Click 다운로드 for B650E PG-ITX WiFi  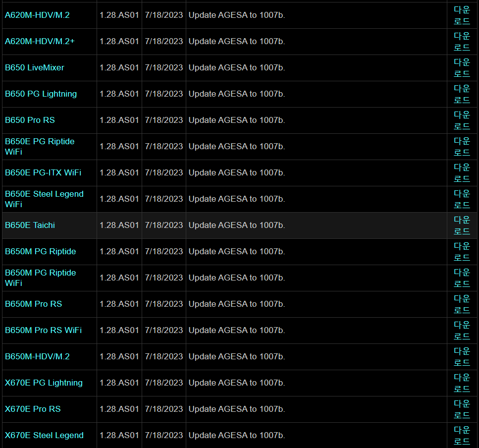point(462,173)
